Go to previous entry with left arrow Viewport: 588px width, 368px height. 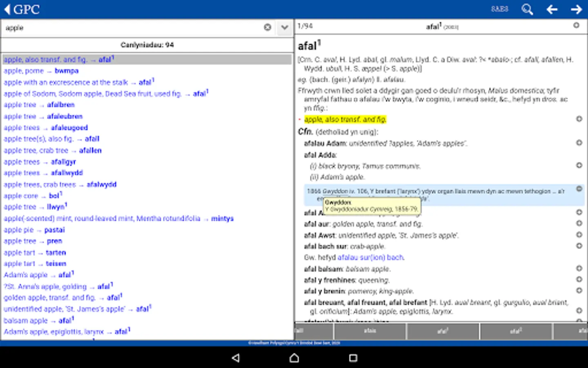(552, 9)
